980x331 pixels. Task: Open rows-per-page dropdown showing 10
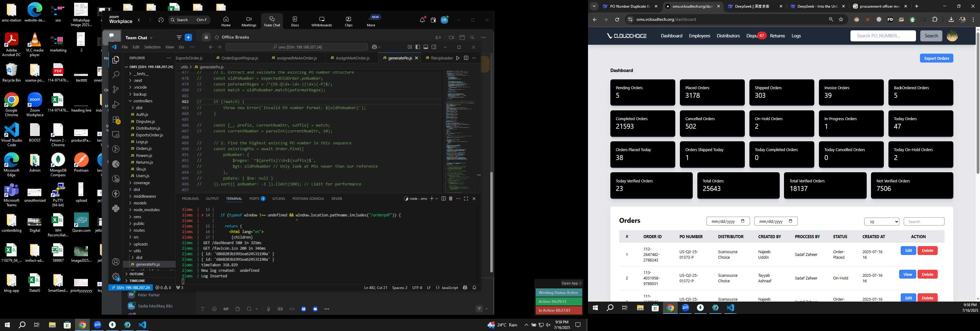(881, 222)
